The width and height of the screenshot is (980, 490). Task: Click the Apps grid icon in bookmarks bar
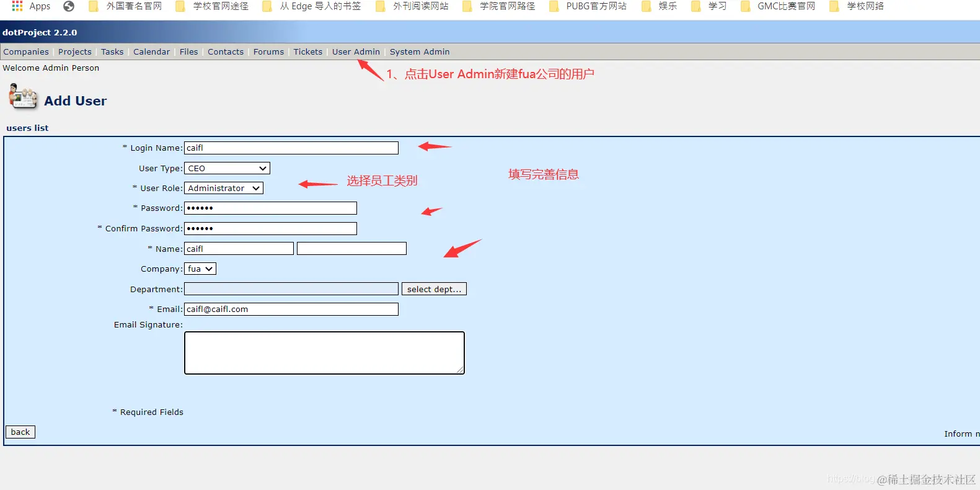[17, 6]
